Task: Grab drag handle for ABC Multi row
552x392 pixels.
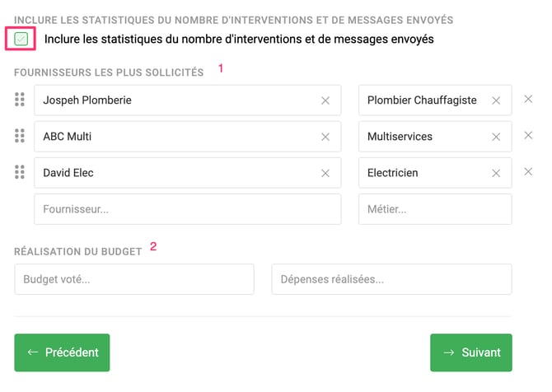Action: 20,137
